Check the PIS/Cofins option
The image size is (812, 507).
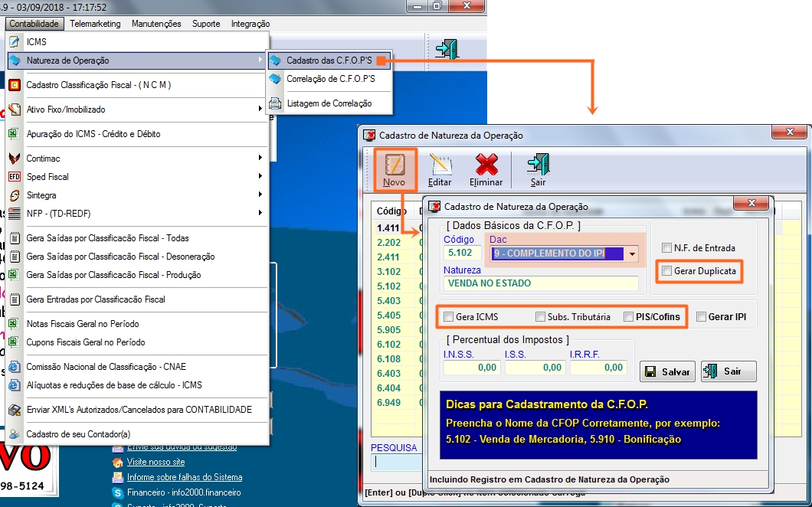point(628,317)
